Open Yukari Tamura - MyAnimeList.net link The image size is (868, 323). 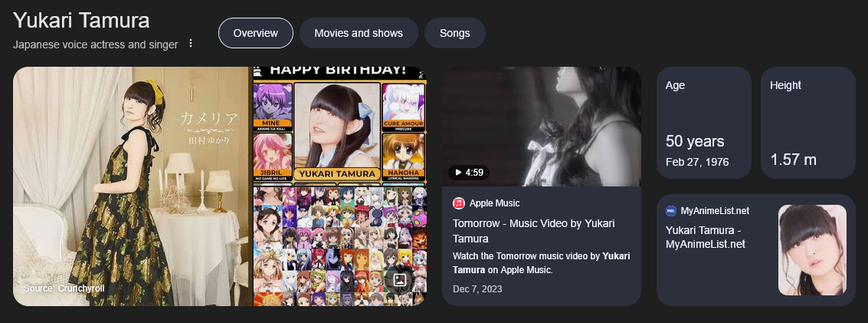point(706,237)
